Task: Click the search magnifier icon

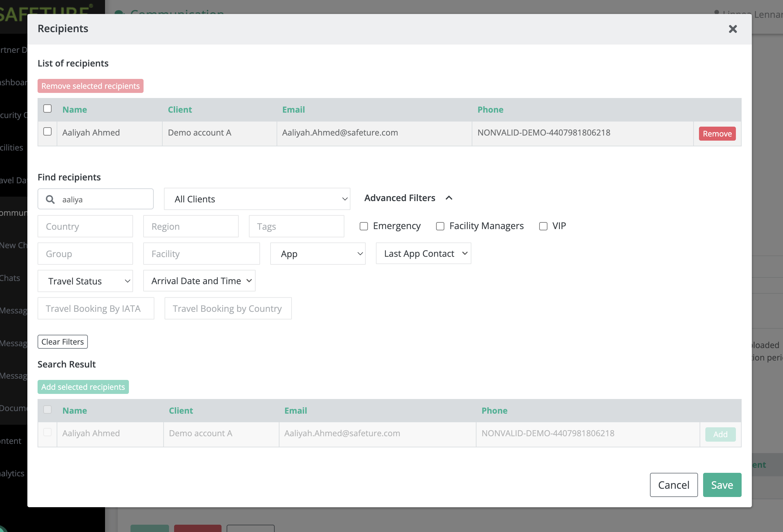Action: (x=50, y=199)
